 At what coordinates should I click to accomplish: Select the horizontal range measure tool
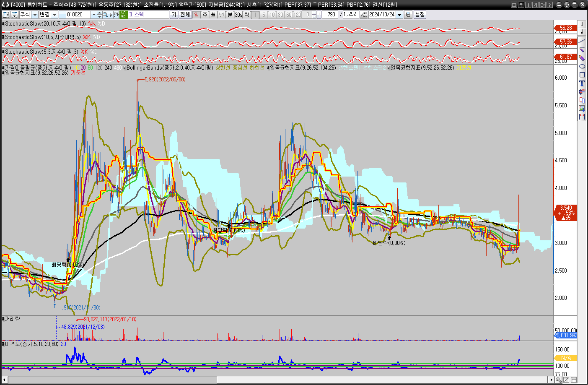pyautogui.click(x=582, y=117)
